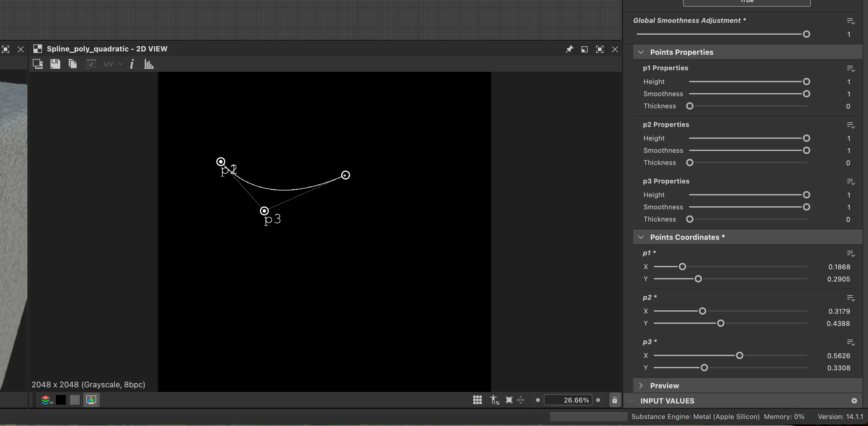Click the save image icon
868x426 pixels.
(55, 64)
